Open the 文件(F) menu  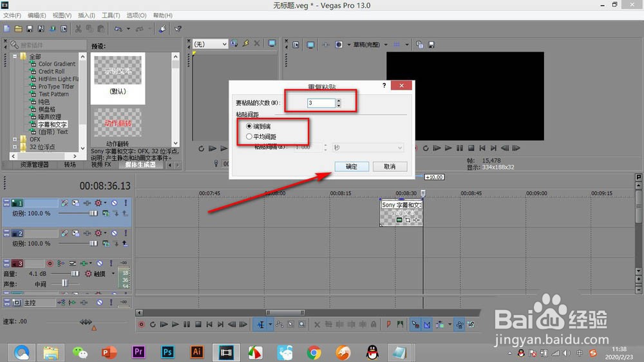point(12,15)
